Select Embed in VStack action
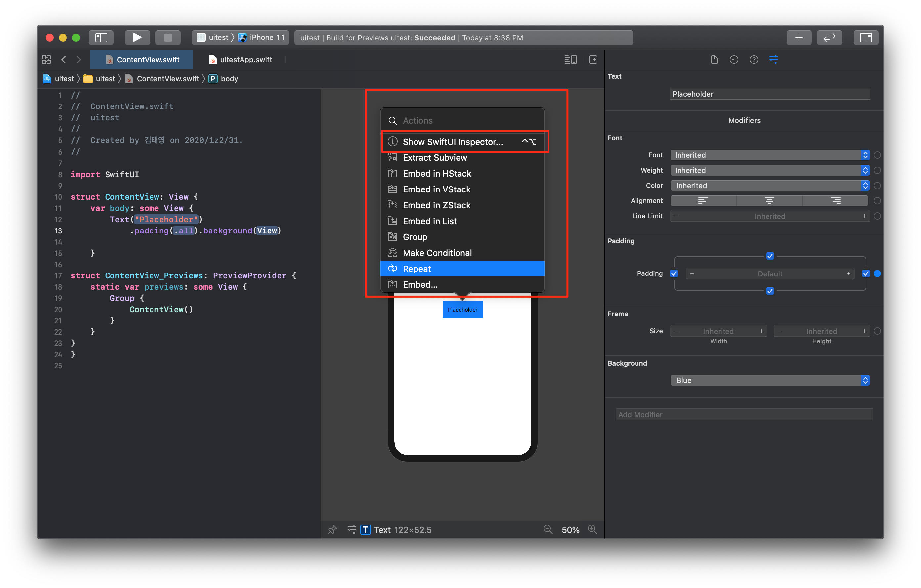Image resolution: width=921 pixels, height=588 pixels. pos(436,189)
